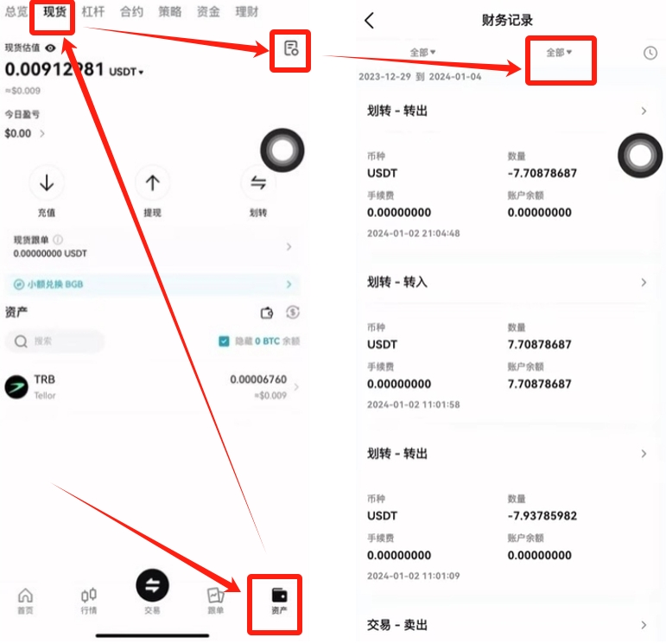Uncheck 隐藏 0 BTC 余额 checkbox
Viewport: 666px width, 644px height.
click(224, 341)
